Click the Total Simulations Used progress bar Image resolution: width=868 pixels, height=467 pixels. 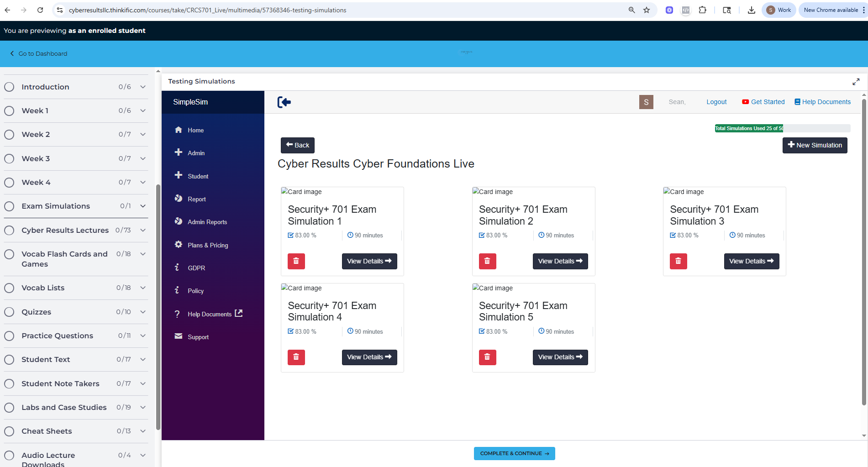pyautogui.click(x=782, y=128)
